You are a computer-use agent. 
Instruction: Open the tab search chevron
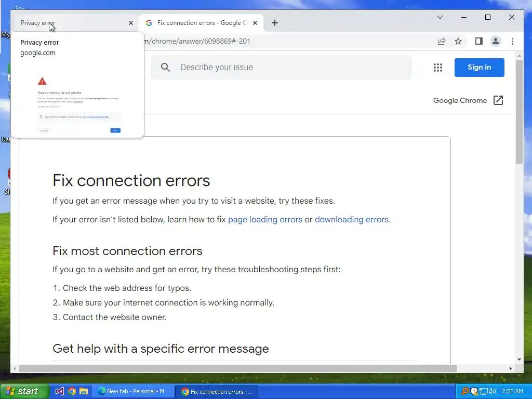[x=440, y=17]
